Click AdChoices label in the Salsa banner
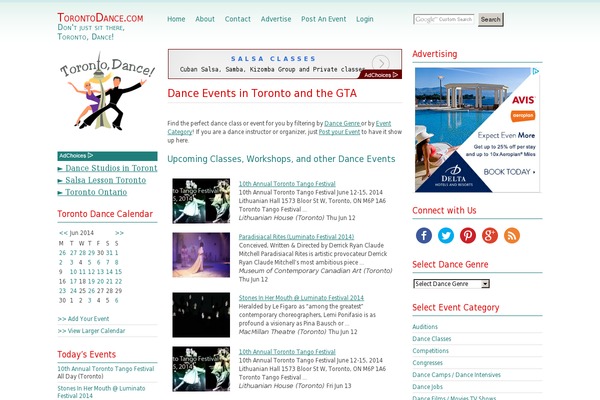 tap(380, 75)
